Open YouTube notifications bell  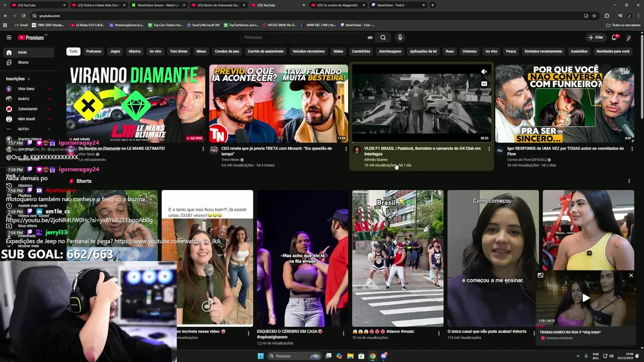[614, 37]
